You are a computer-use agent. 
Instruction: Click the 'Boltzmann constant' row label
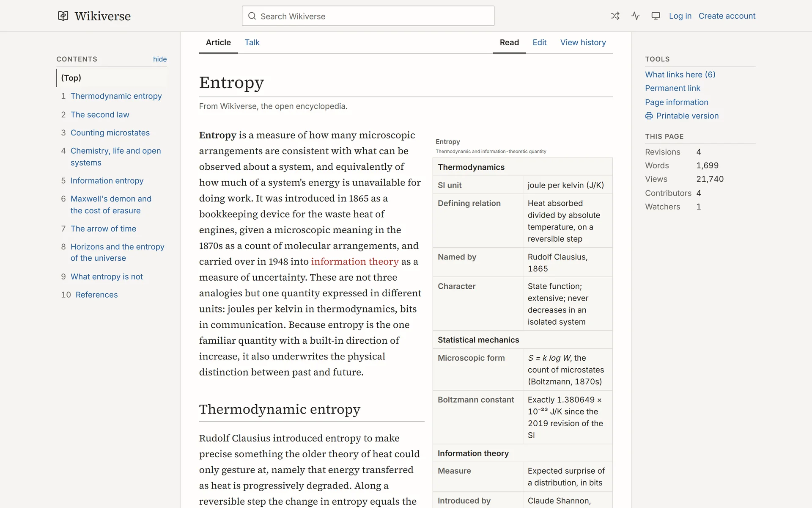476,400
